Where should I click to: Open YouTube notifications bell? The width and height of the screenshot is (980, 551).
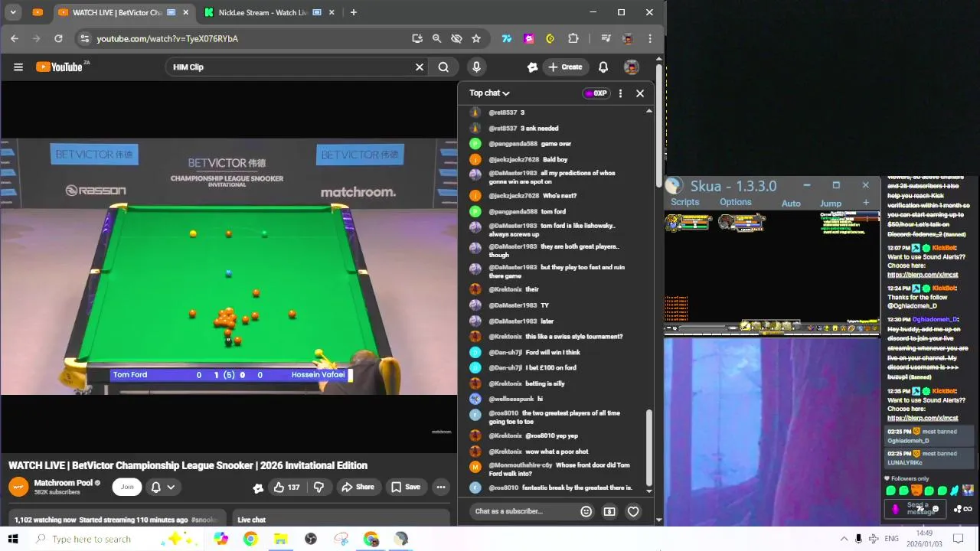click(603, 67)
